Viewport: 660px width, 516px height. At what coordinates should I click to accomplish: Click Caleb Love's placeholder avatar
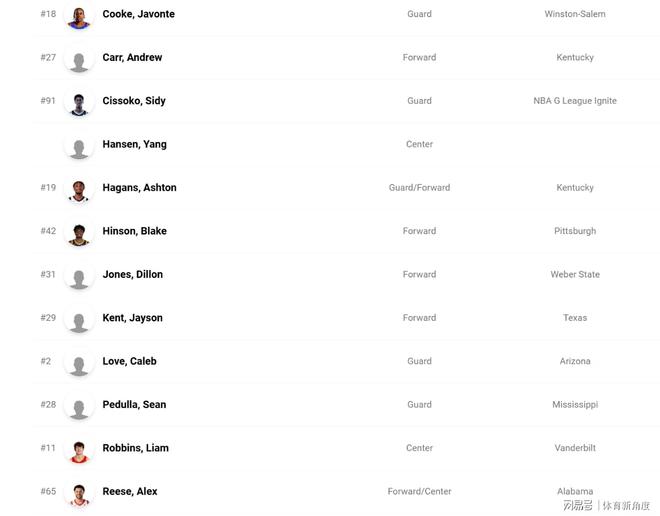pos(79,361)
